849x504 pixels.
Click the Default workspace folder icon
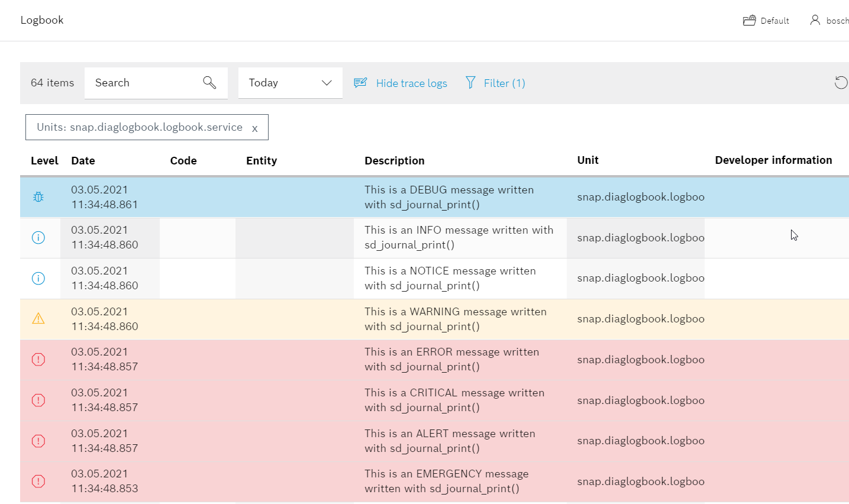click(749, 20)
